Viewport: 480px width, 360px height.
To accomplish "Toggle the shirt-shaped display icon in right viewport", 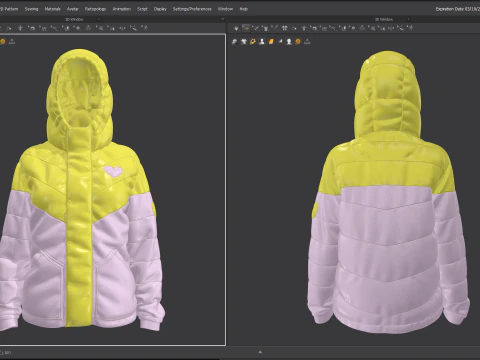I will point(244,42).
